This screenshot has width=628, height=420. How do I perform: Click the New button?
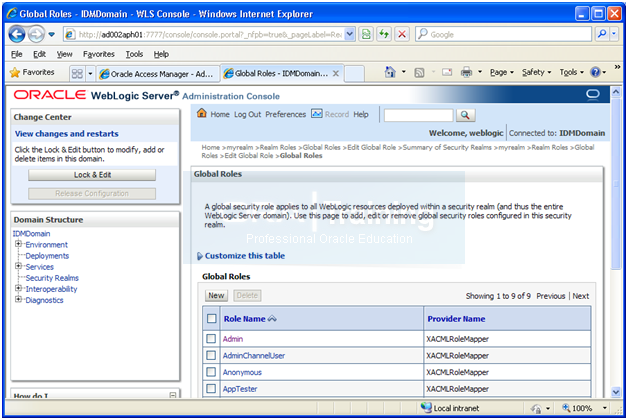point(216,295)
